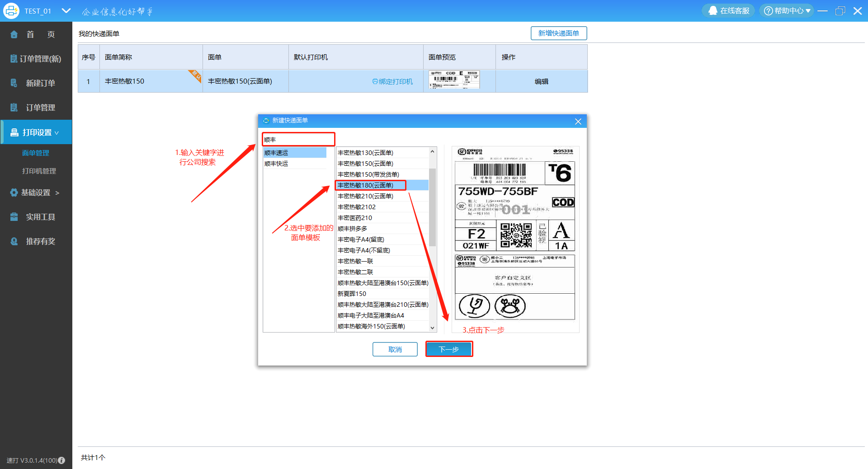Select 丰密电子A4(不留底) template

pyautogui.click(x=382, y=250)
